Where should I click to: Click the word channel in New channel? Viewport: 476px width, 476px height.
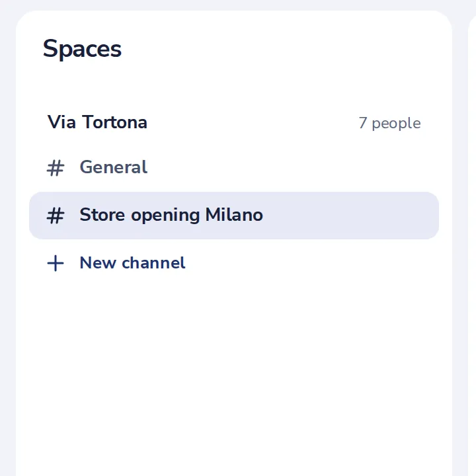point(153,262)
